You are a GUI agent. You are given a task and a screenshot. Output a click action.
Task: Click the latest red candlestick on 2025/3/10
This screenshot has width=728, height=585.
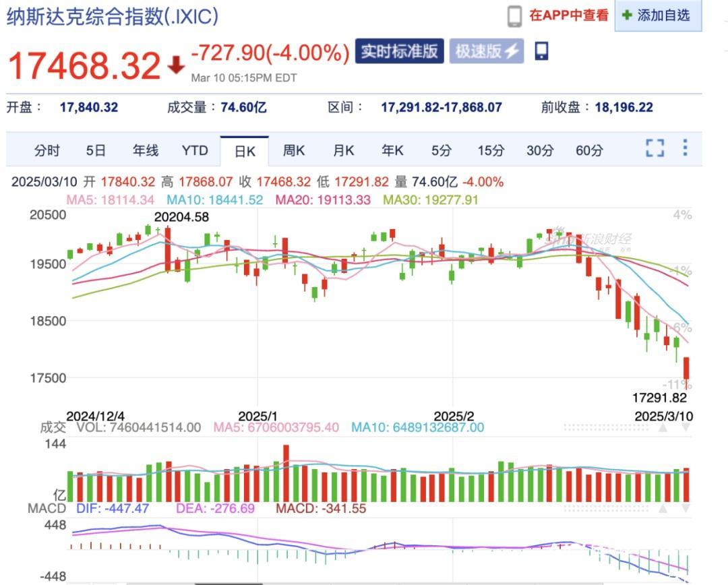[687, 371]
